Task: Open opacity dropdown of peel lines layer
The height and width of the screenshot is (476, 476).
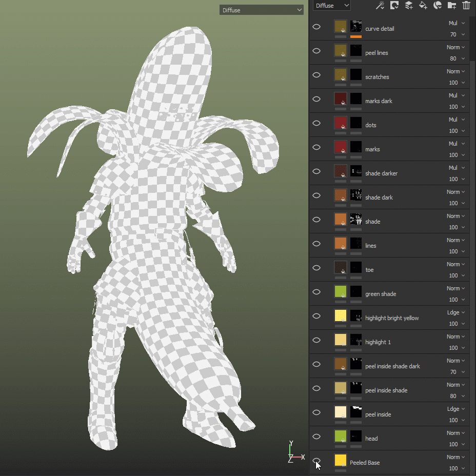Action: 457,58
